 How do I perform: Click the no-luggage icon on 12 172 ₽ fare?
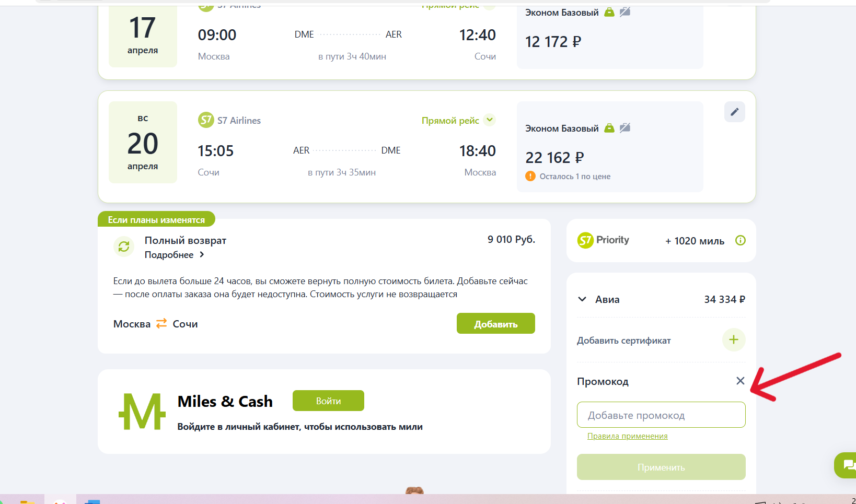[625, 12]
